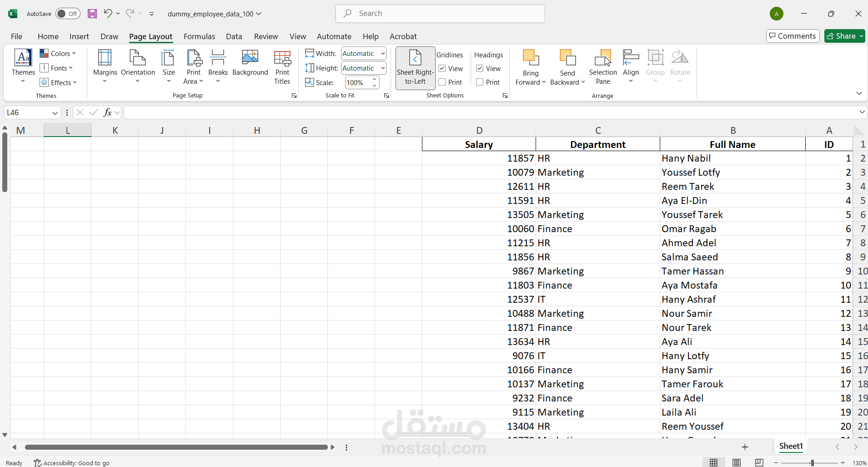Switch to the Formulas tab

pyautogui.click(x=199, y=36)
